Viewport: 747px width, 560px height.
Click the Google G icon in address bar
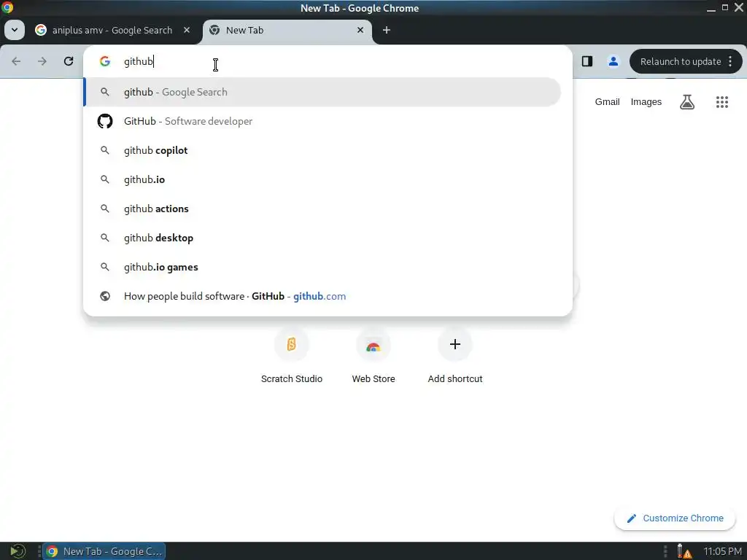[105, 61]
